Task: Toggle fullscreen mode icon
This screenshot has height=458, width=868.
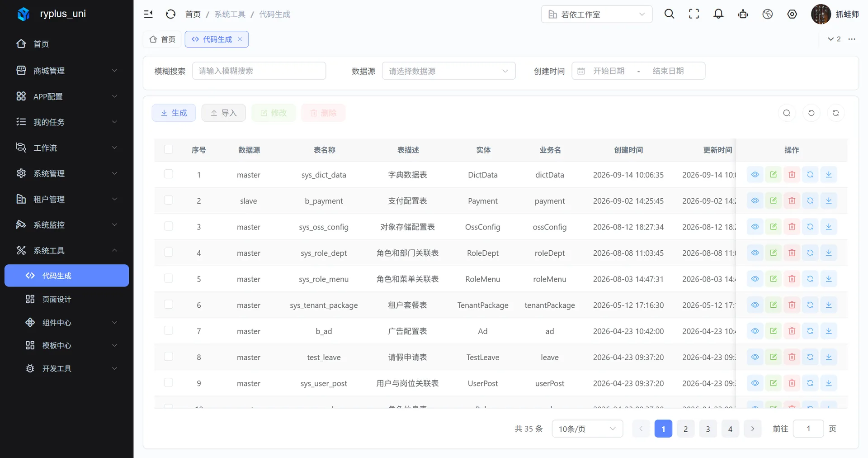Action: (694, 14)
